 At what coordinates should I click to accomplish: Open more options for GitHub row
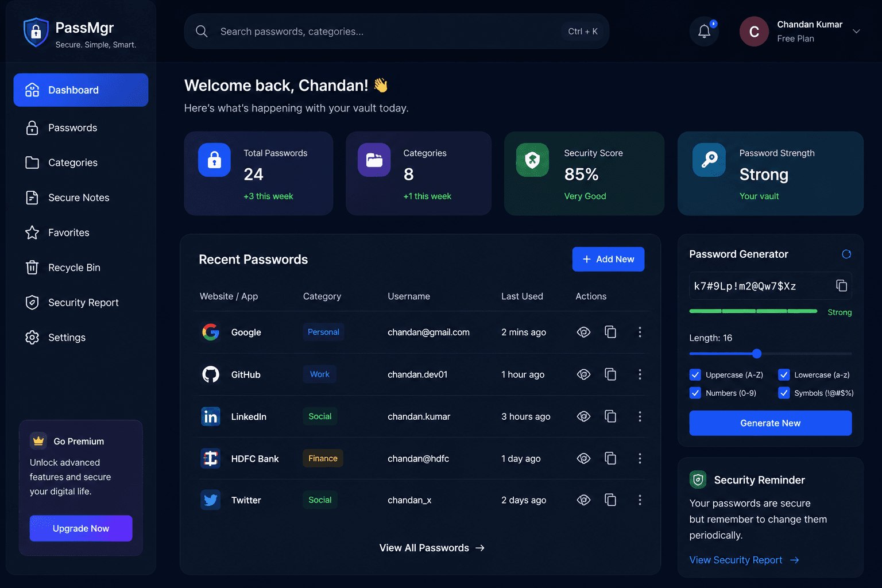tap(640, 374)
